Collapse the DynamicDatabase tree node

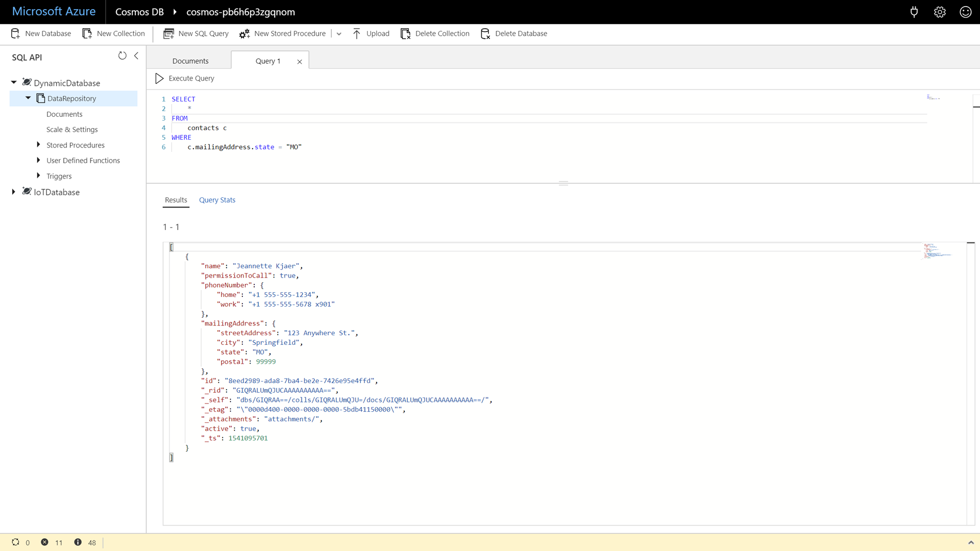pyautogui.click(x=14, y=82)
